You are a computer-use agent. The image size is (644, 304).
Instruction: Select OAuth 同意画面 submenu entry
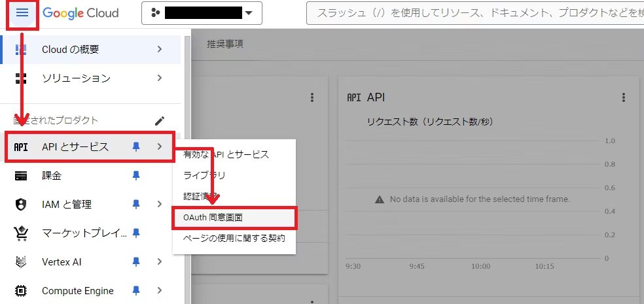(234, 218)
